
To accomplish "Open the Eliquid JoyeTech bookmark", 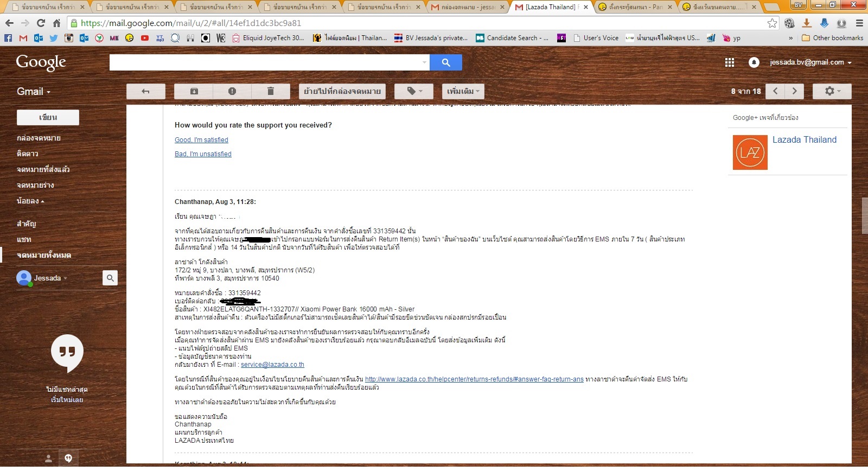I will click(x=268, y=38).
